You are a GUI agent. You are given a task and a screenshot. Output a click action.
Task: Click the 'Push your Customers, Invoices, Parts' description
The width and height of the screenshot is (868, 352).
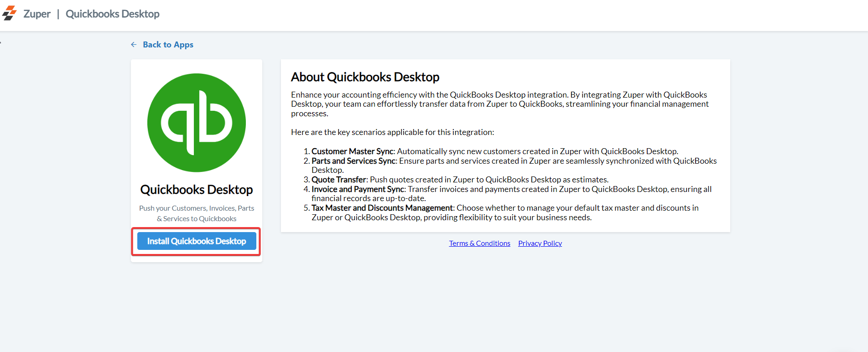click(x=197, y=213)
